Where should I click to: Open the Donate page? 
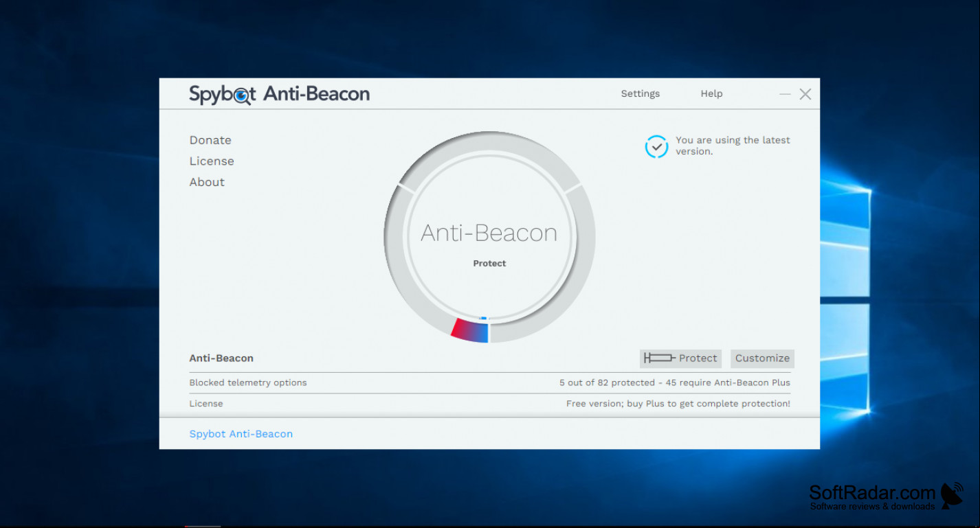click(x=210, y=140)
